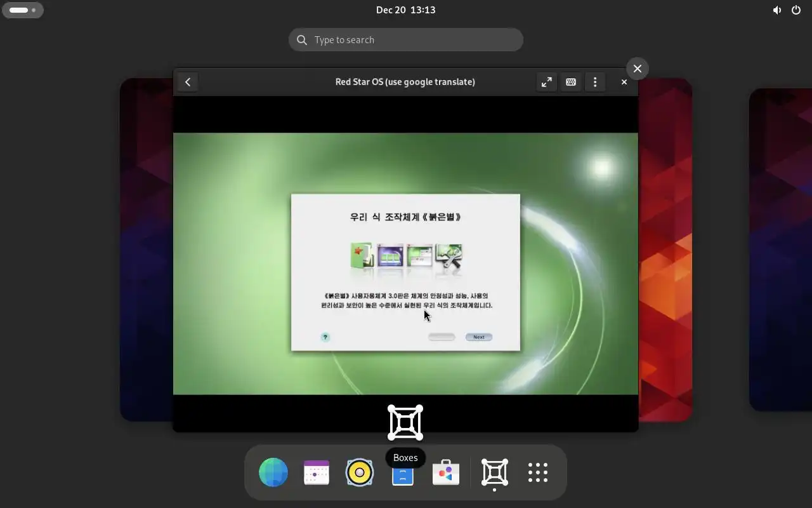
Task: Click the magnifier icon in the search bar
Action: (x=303, y=40)
